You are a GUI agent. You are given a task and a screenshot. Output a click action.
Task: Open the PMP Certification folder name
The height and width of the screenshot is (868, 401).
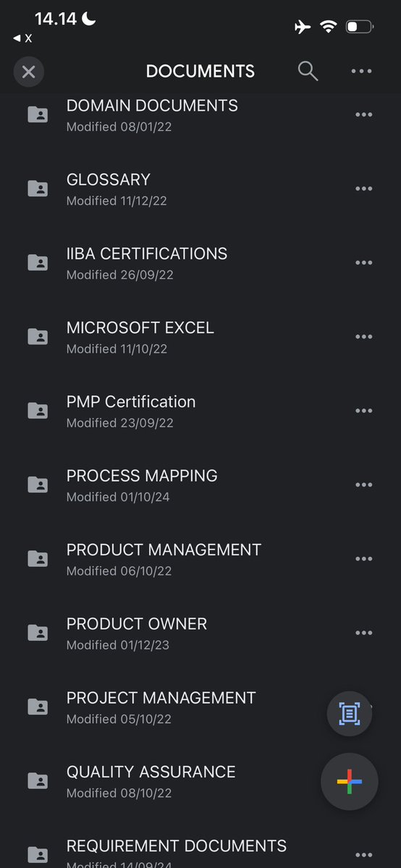tap(131, 401)
